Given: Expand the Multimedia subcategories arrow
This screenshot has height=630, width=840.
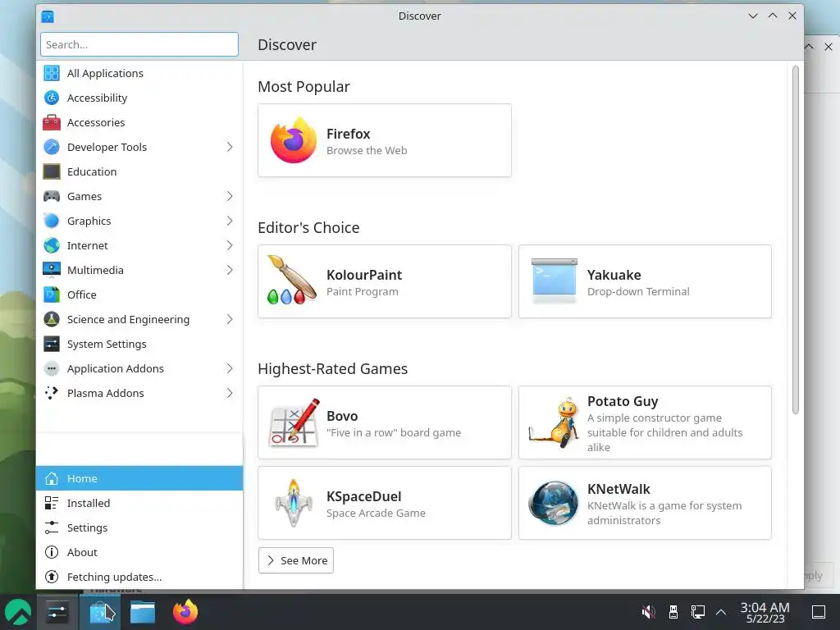Looking at the screenshot, I should (x=230, y=270).
